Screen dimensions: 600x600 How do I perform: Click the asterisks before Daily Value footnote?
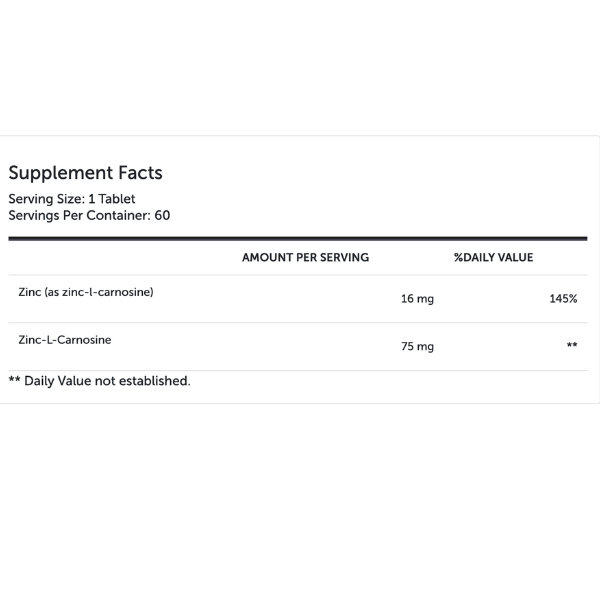click(x=14, y=380)
